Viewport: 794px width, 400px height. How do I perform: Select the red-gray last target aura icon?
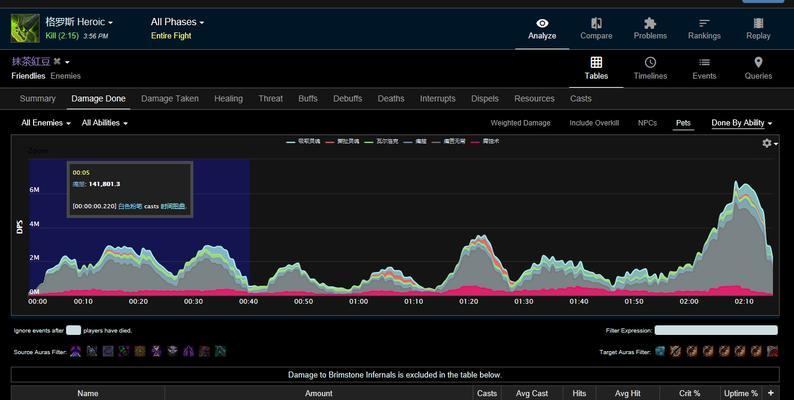(x=772, y=351)
